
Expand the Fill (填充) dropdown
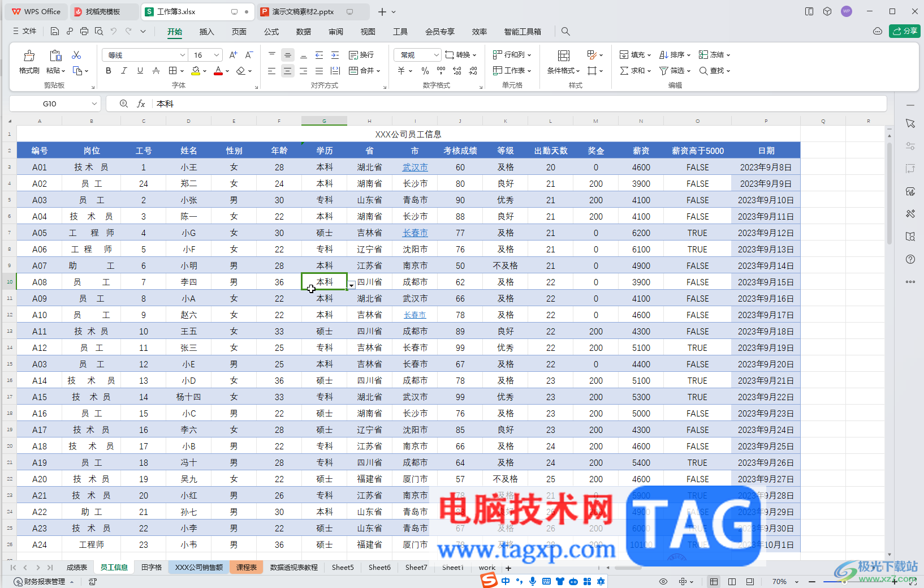tap(649, 55)
